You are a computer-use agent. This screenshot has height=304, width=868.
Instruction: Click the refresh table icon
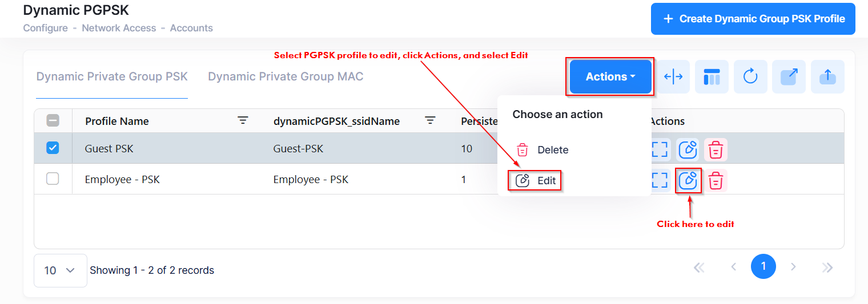[750, 77]
